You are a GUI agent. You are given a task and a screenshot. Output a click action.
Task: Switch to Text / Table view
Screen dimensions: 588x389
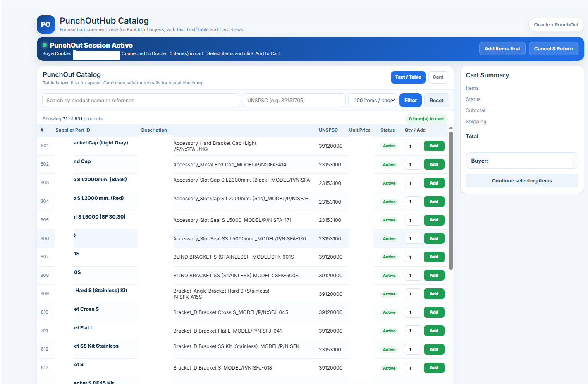(x=408, y=77)
